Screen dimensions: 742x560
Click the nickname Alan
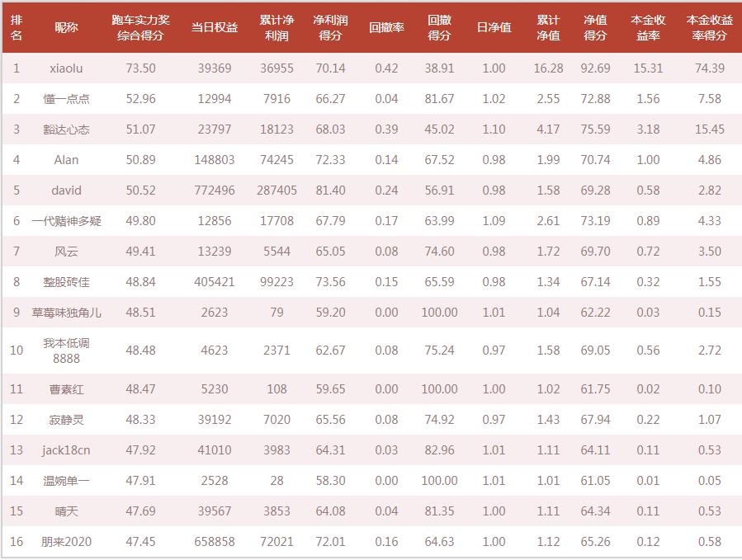coord(66,160)
